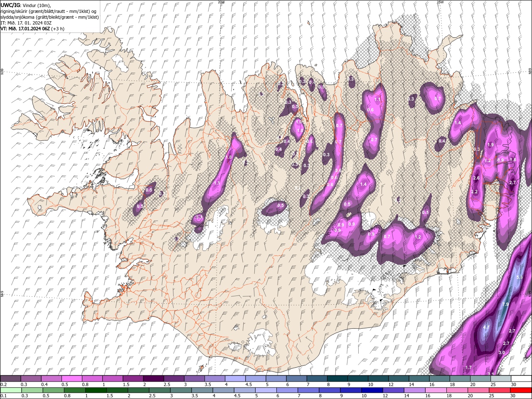Click the 12 label in the upper legend row
The width and height of the screenshot is (532, 399).
click(391, 384)
